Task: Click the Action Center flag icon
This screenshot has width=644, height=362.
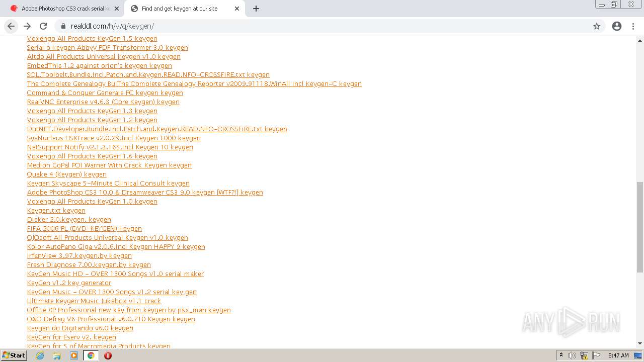Action: point(596,355)
